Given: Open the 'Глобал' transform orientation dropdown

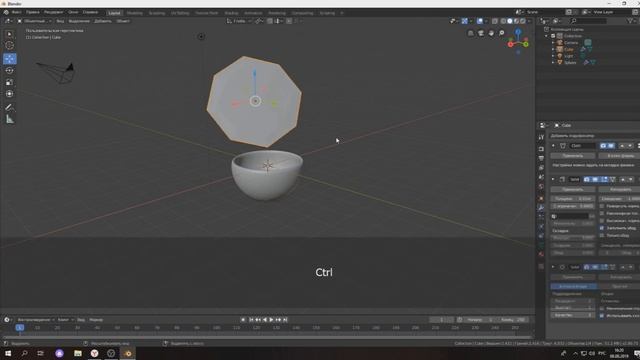Looking at the screenshot, I should (x=239, y=21).
